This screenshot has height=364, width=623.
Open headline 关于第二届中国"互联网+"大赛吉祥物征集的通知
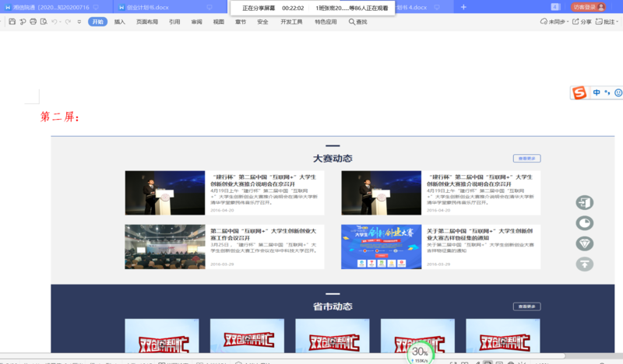pyautogui.click(x=480, y=234)
